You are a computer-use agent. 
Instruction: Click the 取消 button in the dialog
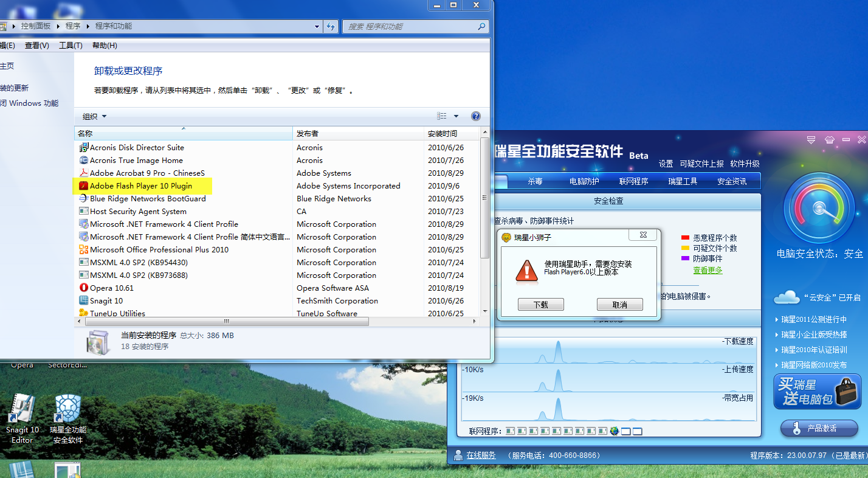tap(620, 305)
